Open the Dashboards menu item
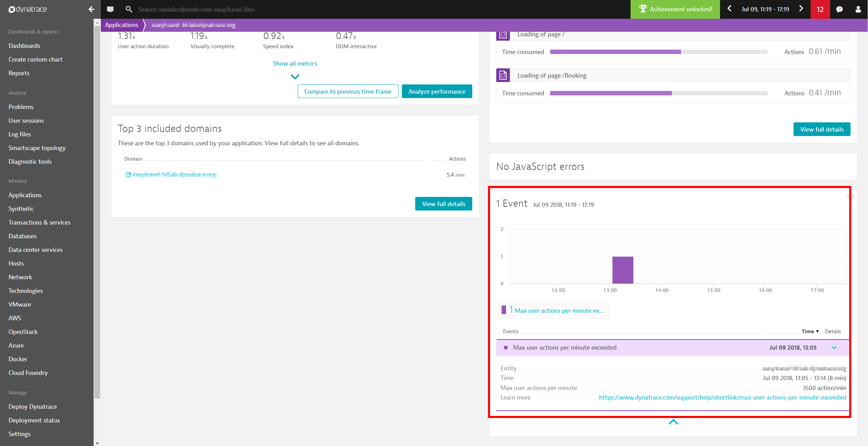Image resolution: width=868 pixels, height=446 pixels. (25, 45)
